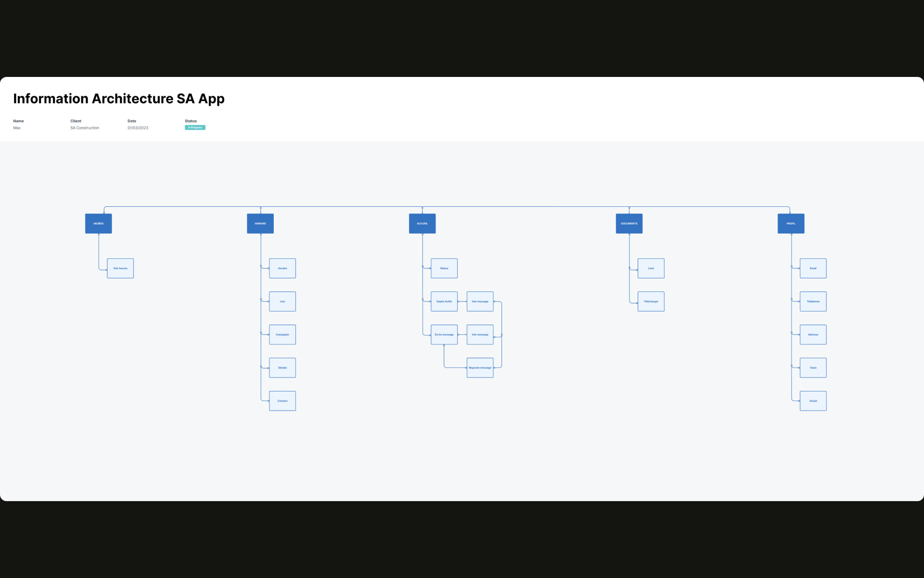Select the Coéquipier node
The width and height of the screenshot is (924, 578).
tap(282, 335)
